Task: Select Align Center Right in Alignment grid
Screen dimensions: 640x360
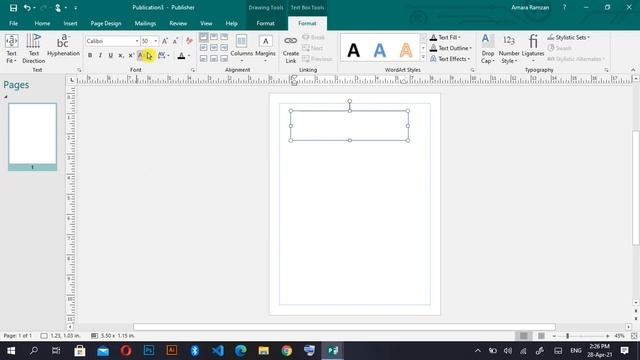Action: (x=224, y=48)
